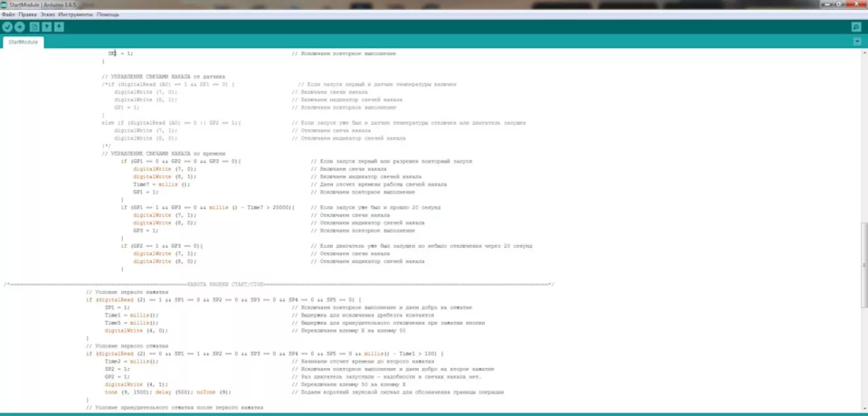Upload the sketch with the arrow button

20,27
